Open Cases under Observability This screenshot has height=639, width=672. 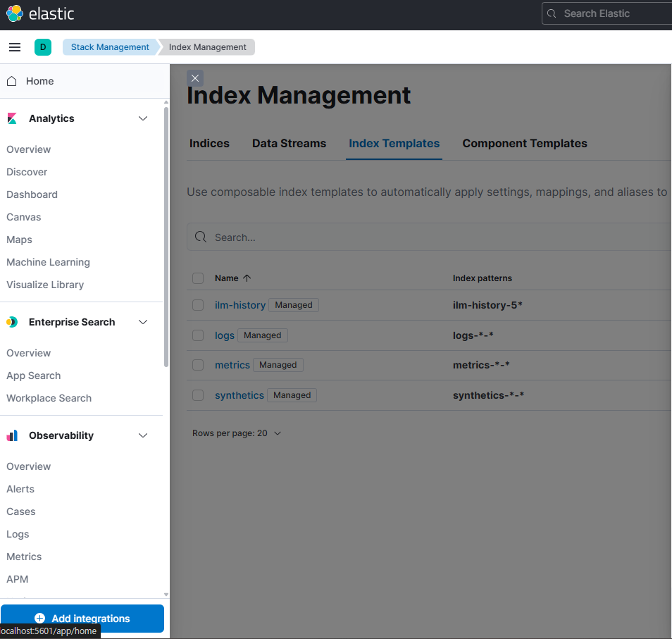tap(21, 511)
